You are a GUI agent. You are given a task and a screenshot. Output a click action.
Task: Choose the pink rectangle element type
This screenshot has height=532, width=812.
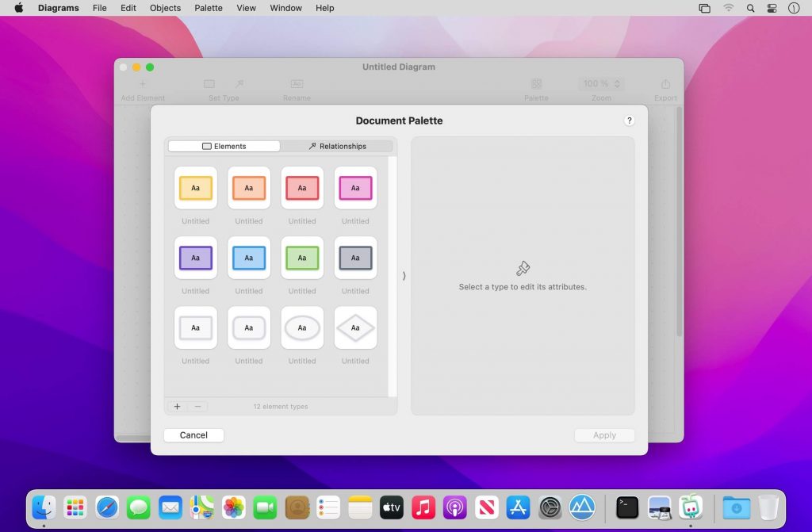point(355,188)
